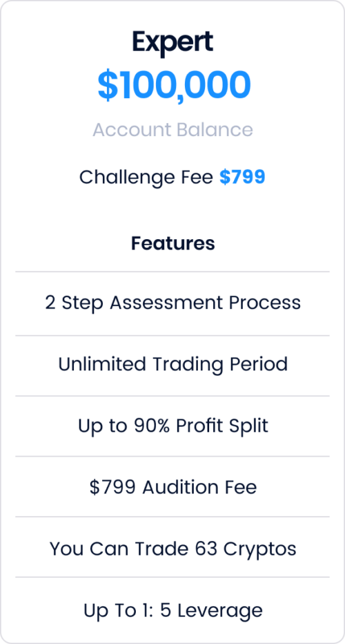Click the Challenge Fee text
The image size is (345, 644).
coord(146,178)
